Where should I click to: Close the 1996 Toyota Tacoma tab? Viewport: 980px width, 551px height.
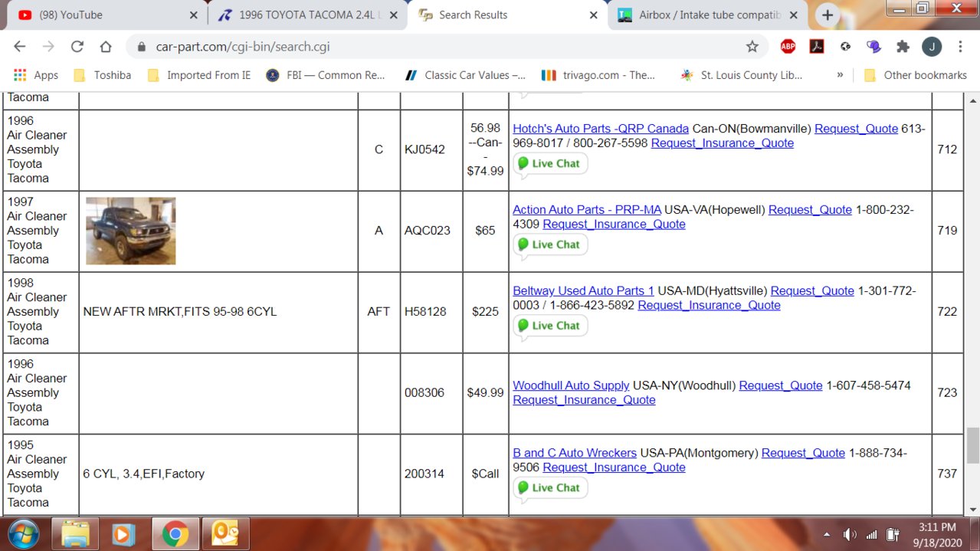393,15
